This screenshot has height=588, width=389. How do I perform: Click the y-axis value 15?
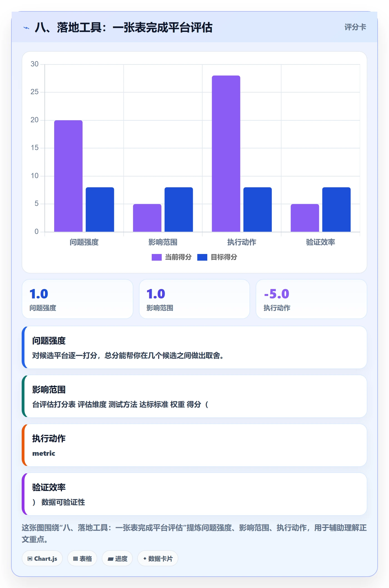pos(34,148)
